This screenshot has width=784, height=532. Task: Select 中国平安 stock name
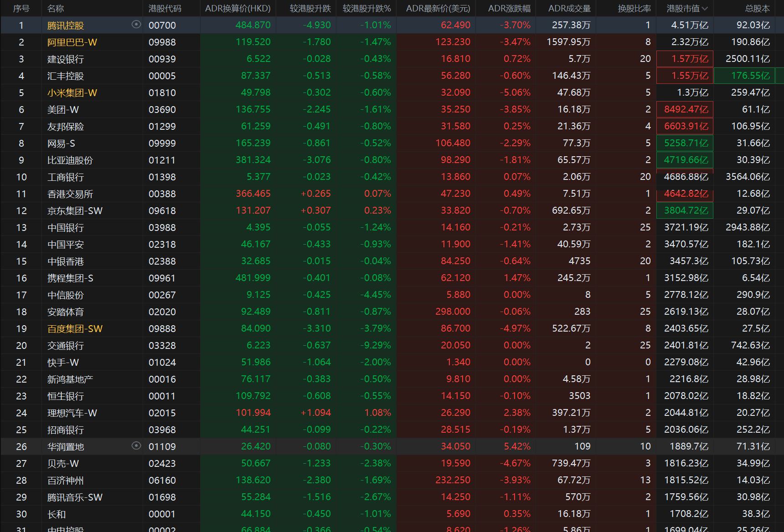pyautogui.click(x=66, y=245)
